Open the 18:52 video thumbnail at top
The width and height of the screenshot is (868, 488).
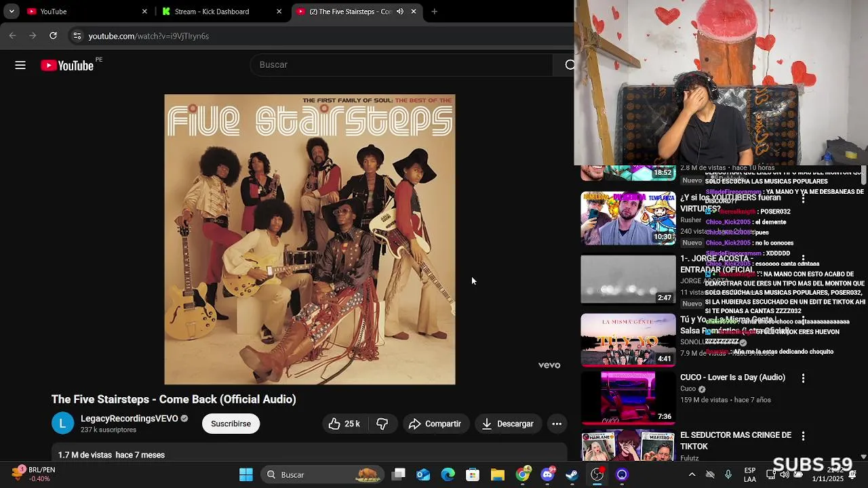[628, 173]
